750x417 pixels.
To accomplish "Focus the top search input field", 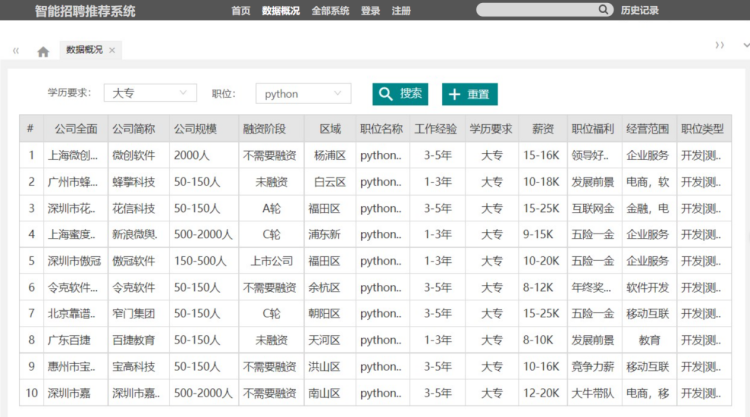I will (538, 10).
